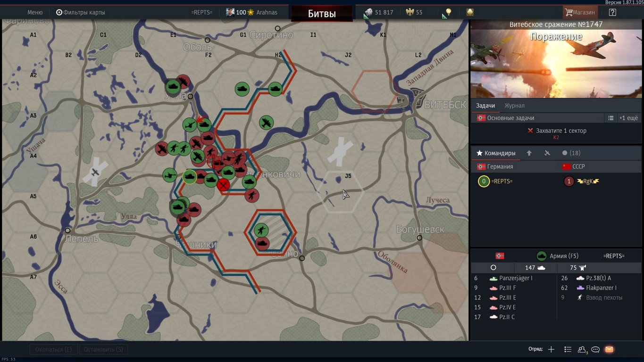
Task: Click the Битвы button
Action: pyautogui.click(x=322, y=14)
